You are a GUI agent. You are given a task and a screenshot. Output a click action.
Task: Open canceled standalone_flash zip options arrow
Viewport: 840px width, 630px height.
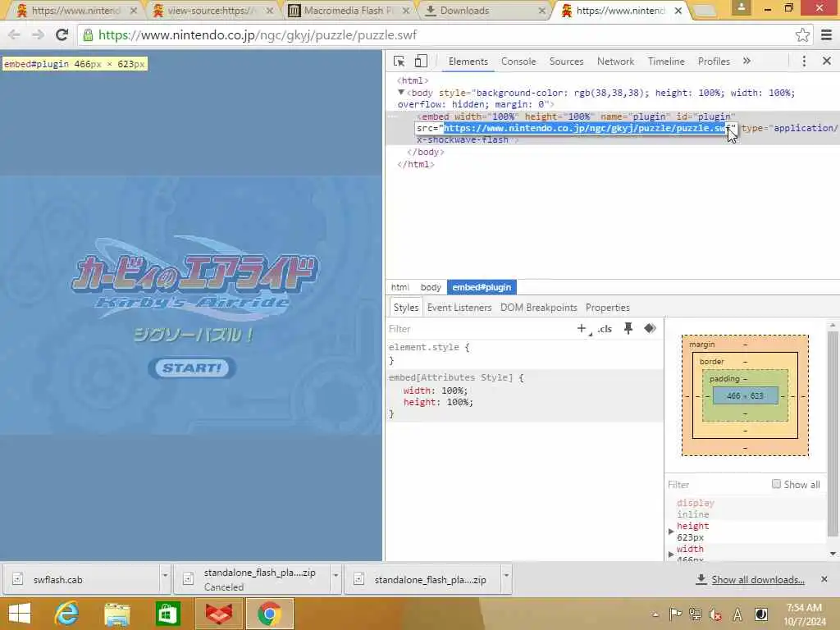[x=336, y=576]
